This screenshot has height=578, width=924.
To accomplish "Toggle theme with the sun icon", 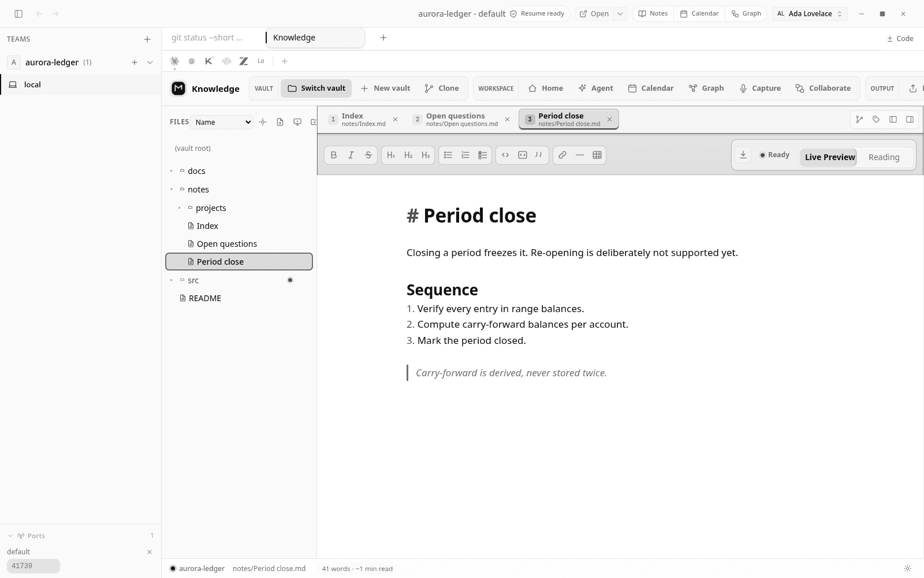I will tap(907, 569).
